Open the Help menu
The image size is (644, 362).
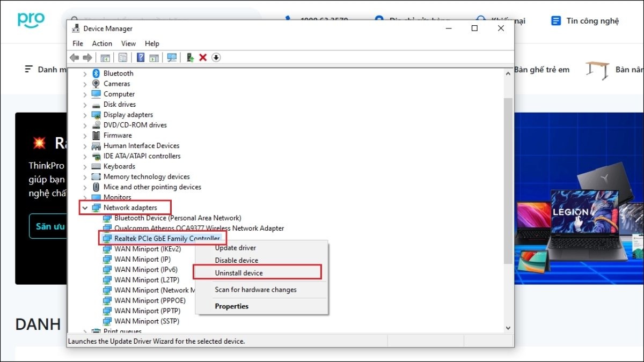(x=152, y=43)
